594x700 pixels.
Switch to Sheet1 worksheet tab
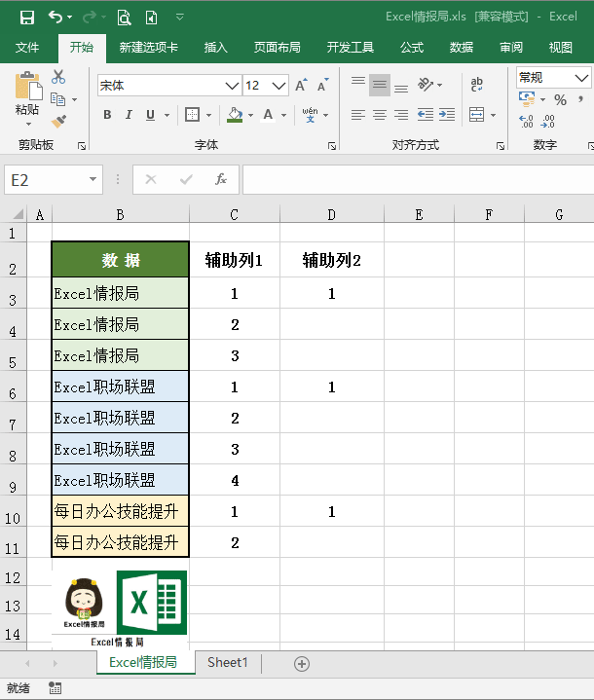click(x=227, y=662)
